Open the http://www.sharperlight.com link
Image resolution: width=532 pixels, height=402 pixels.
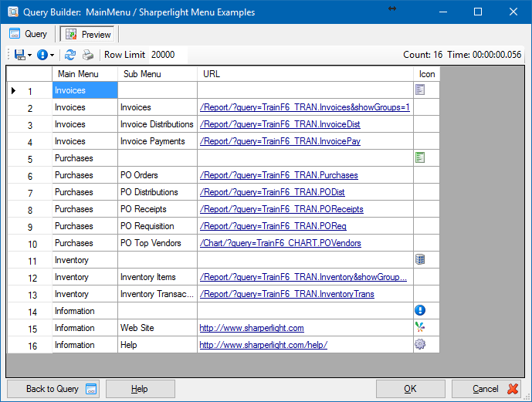(x=252, y=328)
